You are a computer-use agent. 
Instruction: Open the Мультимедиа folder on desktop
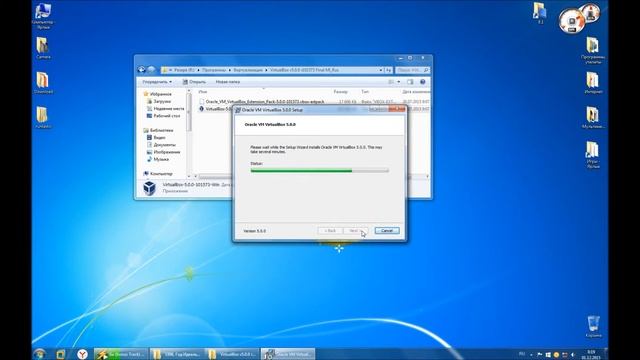(x=593, y=118)
